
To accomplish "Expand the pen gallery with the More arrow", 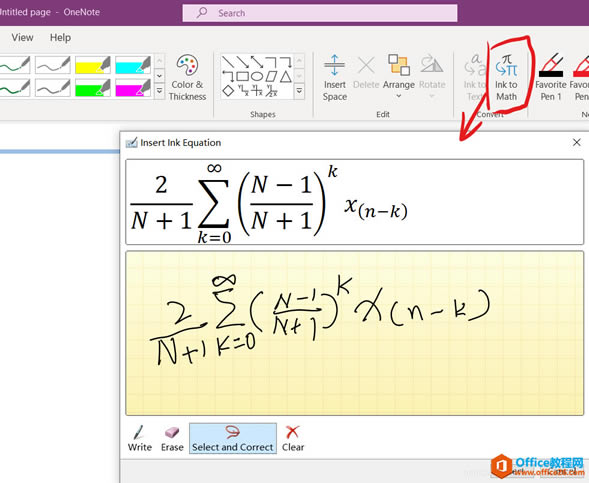I will click(x=160, y=91).
